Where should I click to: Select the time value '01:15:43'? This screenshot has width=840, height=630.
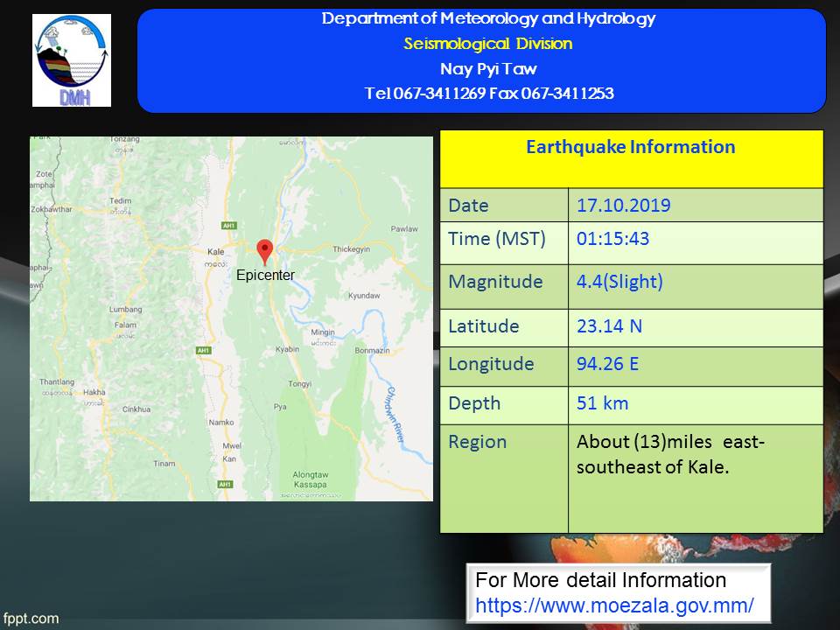[612, 238]
